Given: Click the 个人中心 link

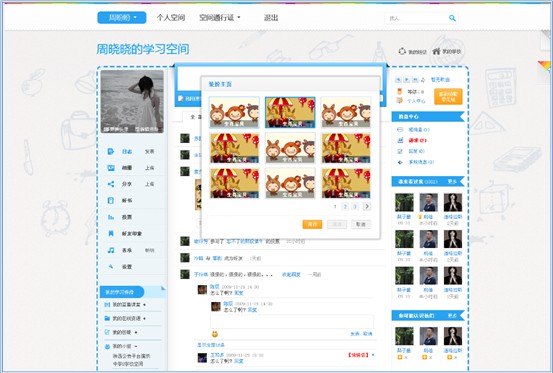Looking at the screenshot, I should coord(416,101).
